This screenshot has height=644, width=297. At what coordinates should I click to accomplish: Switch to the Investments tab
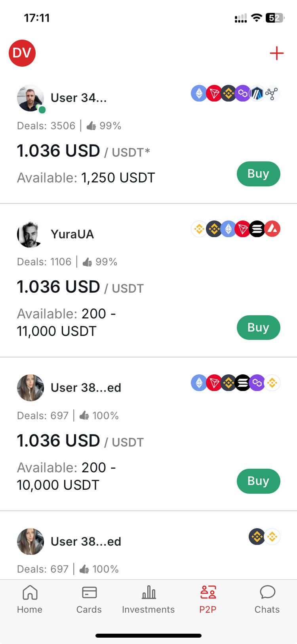point(148,599)
